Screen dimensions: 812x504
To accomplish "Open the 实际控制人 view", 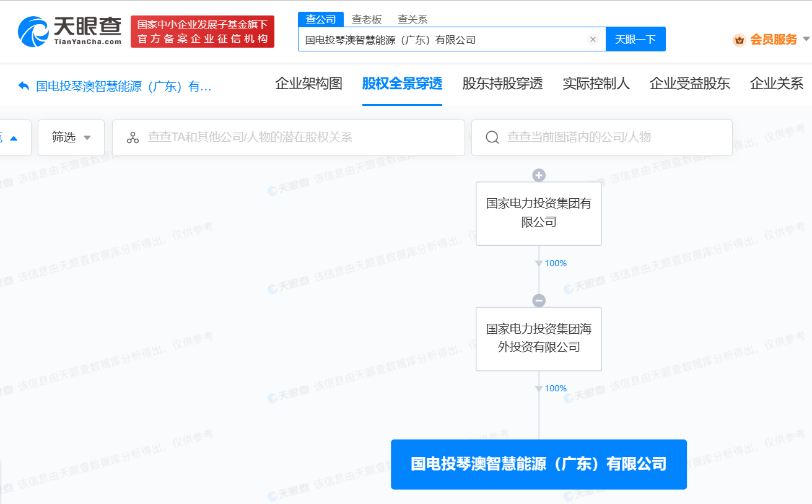I will coord(596,83).
